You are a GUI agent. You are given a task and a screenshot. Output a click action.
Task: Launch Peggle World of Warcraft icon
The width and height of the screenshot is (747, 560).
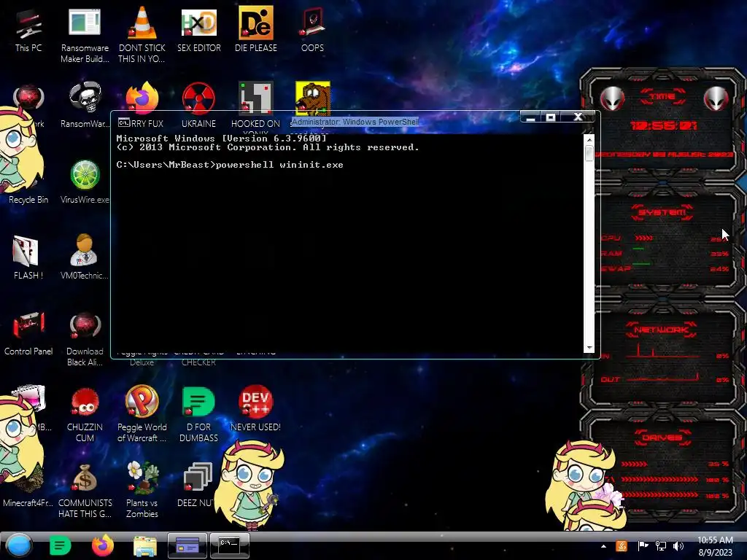tap(142, 414)
